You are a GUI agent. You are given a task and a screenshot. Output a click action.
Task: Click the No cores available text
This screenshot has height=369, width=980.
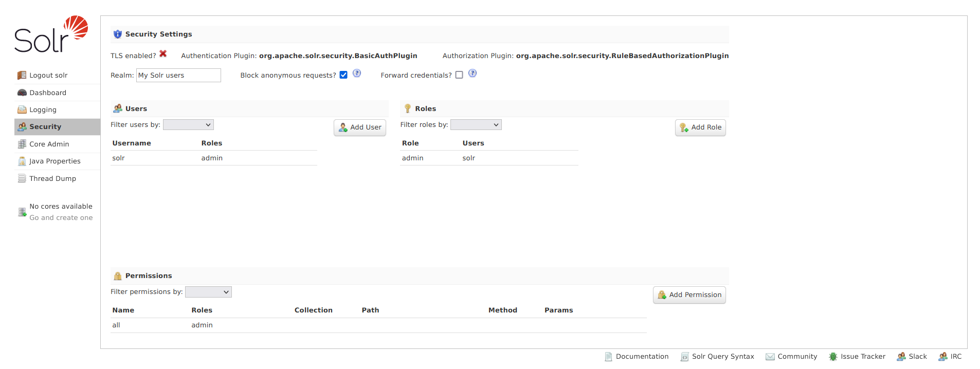click(x=61, y=206)
